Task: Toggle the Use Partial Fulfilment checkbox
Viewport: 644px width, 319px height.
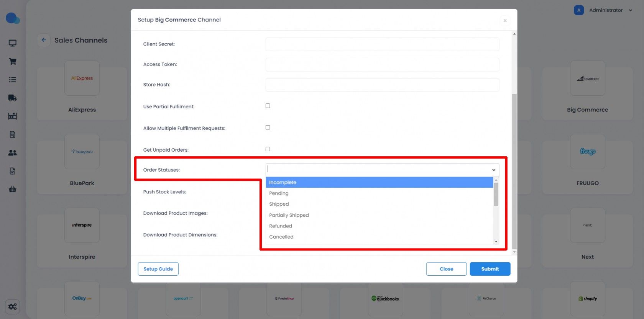Action: (x=268, y=106)
